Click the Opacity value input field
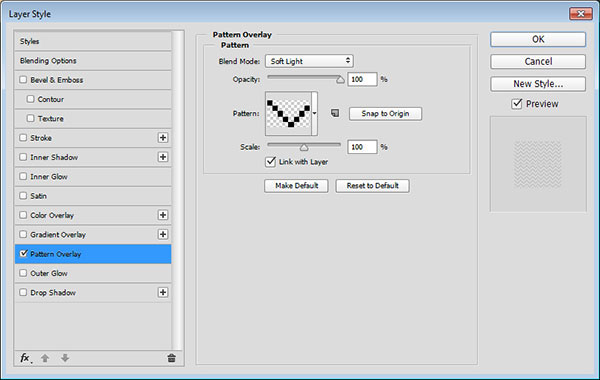Screen dimensions: 600x380 pyautogui.click(x=362, y=79)
